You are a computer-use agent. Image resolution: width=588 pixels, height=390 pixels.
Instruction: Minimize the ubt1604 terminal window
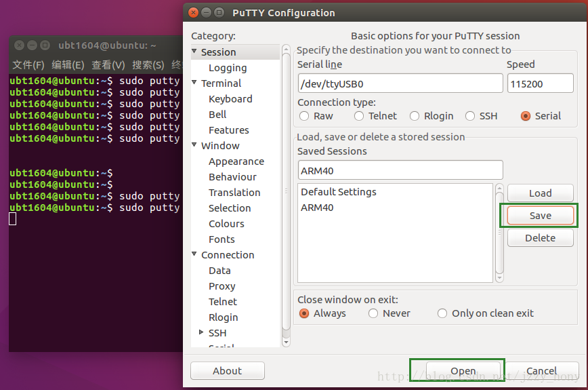(33, 45)
